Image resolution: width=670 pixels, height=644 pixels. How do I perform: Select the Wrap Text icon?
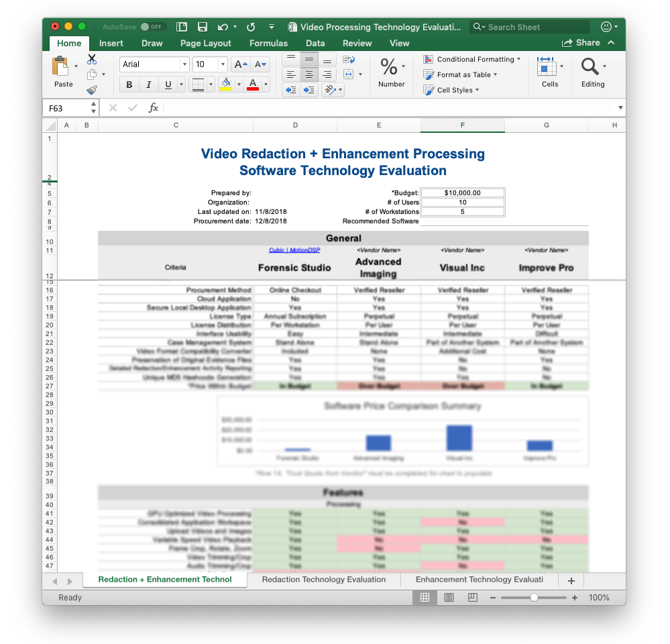click(349, 60)
